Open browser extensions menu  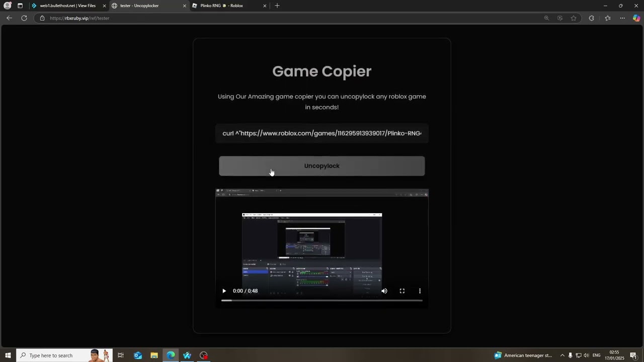[x=592, y=18]
